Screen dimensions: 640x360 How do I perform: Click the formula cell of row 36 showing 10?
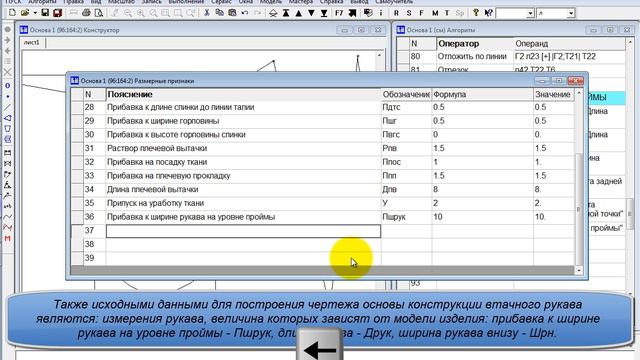click(x=482, y=217)
